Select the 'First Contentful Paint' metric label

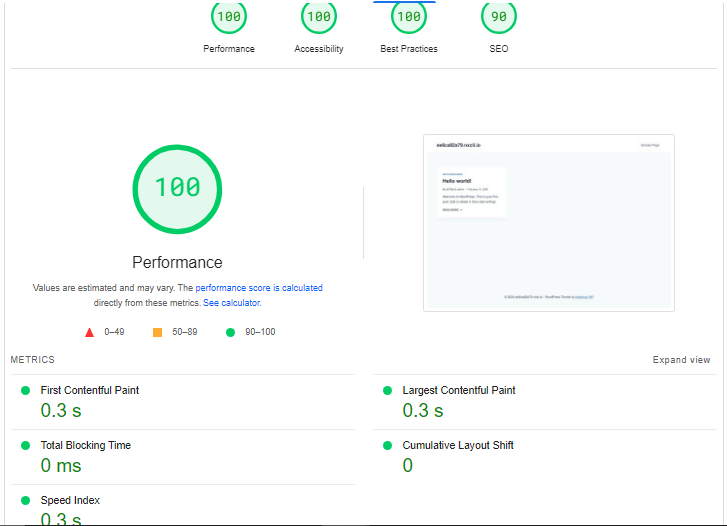(89, 390)
